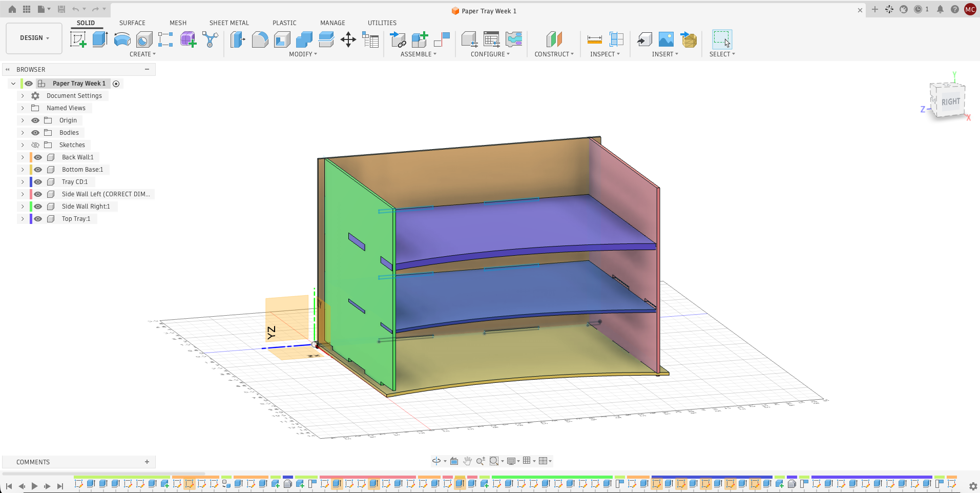The image size is (980, 493).
Task: Pick the Shell tool icon
Action: coord(282,39)
